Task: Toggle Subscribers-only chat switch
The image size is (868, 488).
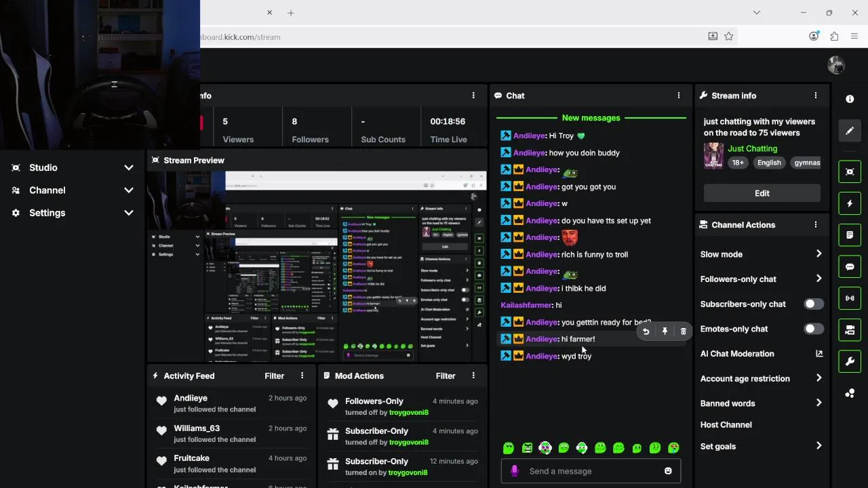Action: click(x=814, y=304)
